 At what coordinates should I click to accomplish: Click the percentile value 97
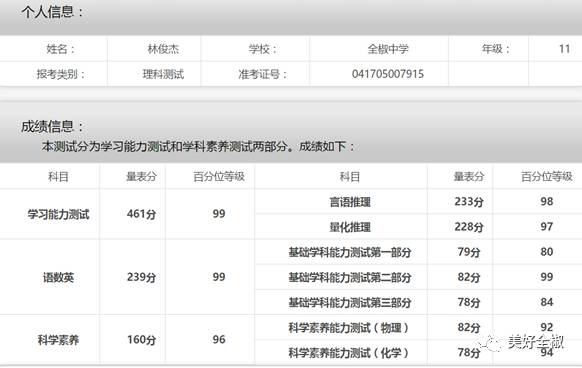pos(547,227)
